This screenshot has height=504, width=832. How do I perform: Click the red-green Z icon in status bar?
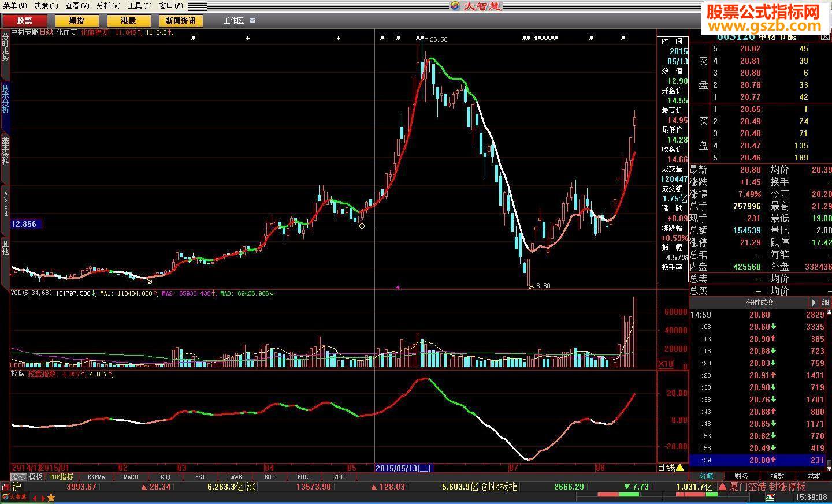[x=770, y=497]
